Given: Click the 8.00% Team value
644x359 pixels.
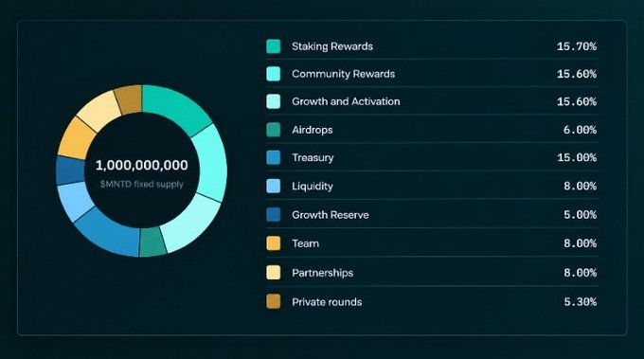Looking at the screenshot, I should (x=580, y=243).
